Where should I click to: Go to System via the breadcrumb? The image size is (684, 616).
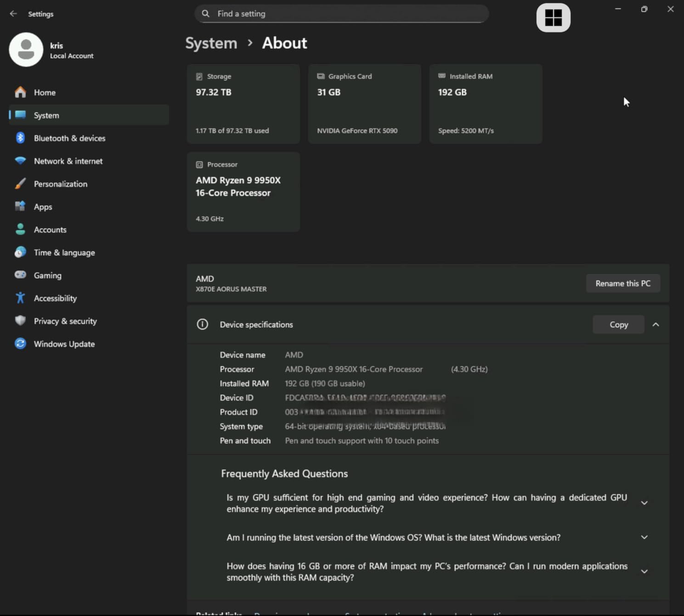211,43
